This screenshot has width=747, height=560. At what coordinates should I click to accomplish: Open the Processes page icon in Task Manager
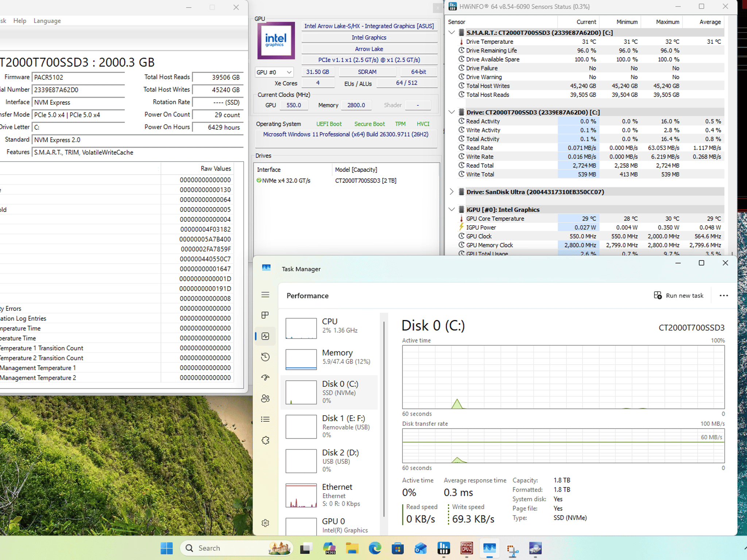tap(265, 315)
